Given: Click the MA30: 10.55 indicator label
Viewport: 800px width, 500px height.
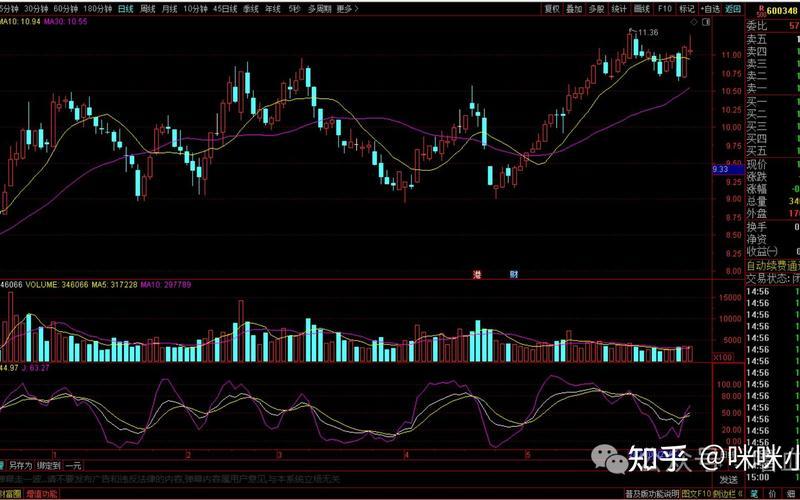Looking at the screenshot, I should tap(64, 21).
